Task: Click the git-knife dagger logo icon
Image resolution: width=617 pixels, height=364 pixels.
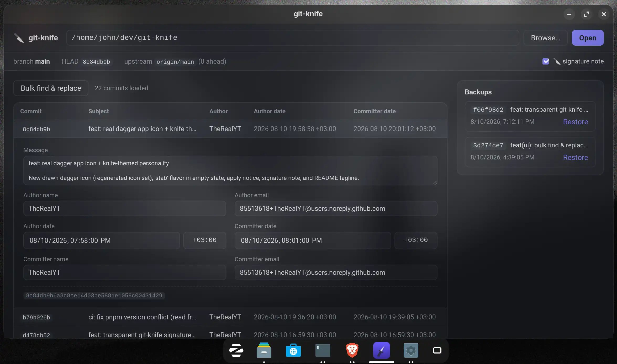Action: [19, 38]
